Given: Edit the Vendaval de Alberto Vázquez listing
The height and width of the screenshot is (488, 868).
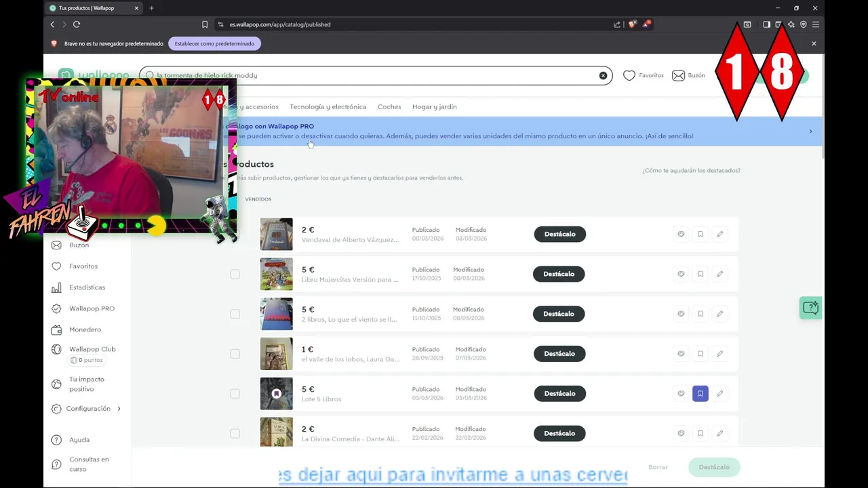Looking at the screenshot, I should click(x=719, y=234).
